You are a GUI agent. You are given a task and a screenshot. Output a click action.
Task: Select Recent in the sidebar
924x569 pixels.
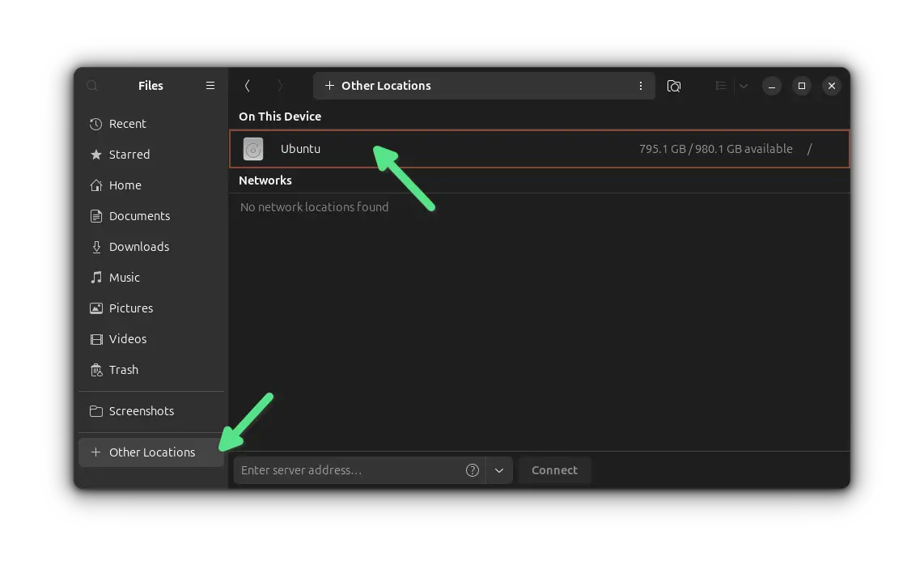(x=127, y=124)
